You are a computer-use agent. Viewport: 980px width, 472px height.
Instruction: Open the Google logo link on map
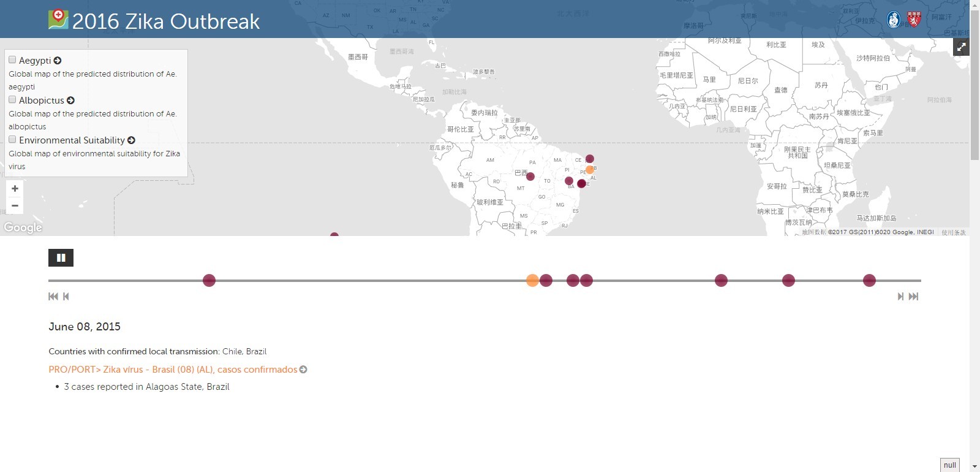(x=23, y=227)
